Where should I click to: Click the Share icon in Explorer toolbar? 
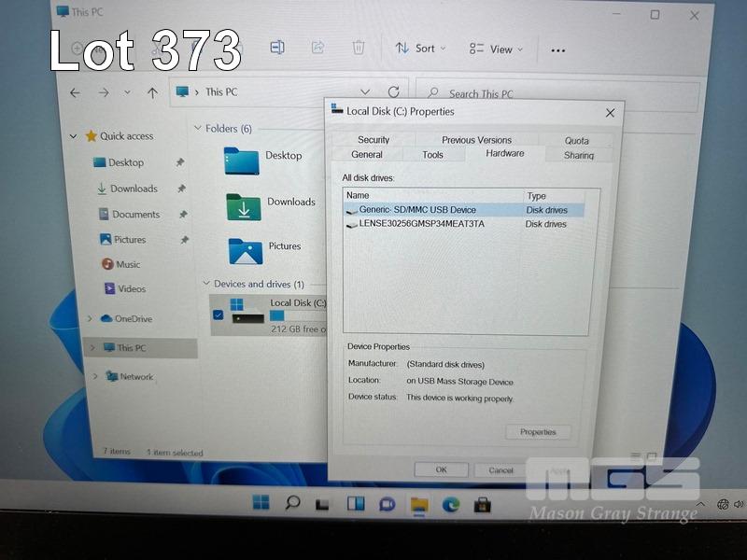pos(317,48)
